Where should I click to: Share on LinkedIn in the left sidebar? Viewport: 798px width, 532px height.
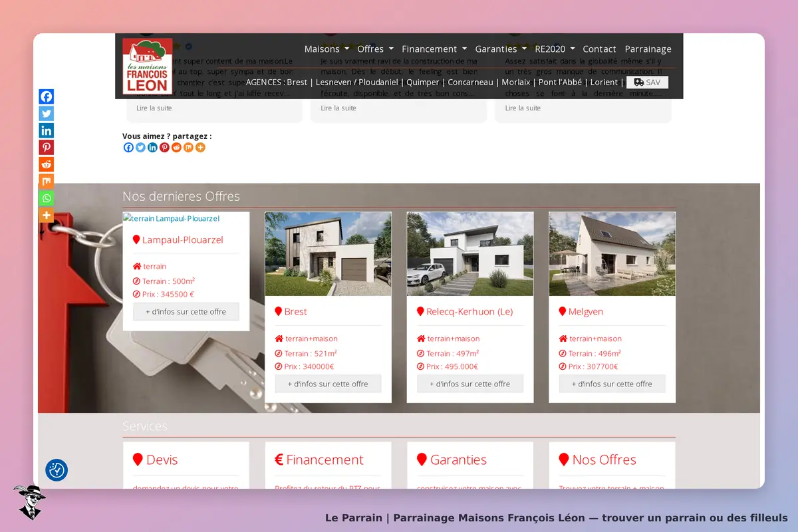pyautogui.click(x=46, y=130)
